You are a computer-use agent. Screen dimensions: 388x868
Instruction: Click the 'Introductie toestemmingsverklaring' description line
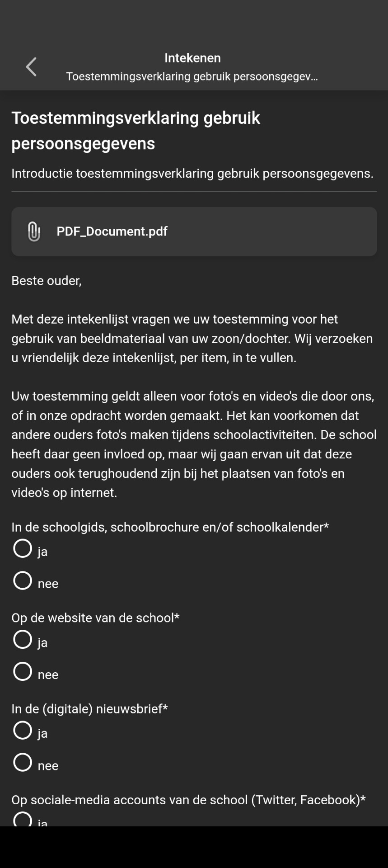coord(192,174)
